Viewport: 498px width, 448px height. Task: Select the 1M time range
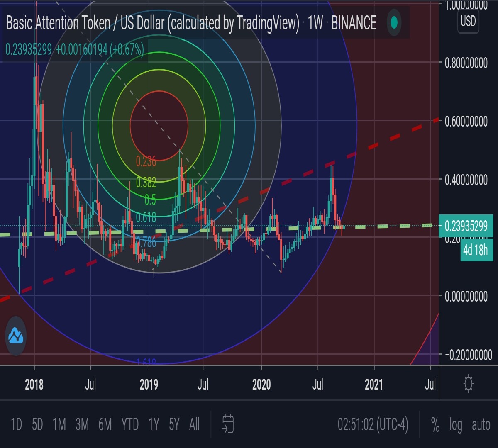pos(59,424)
